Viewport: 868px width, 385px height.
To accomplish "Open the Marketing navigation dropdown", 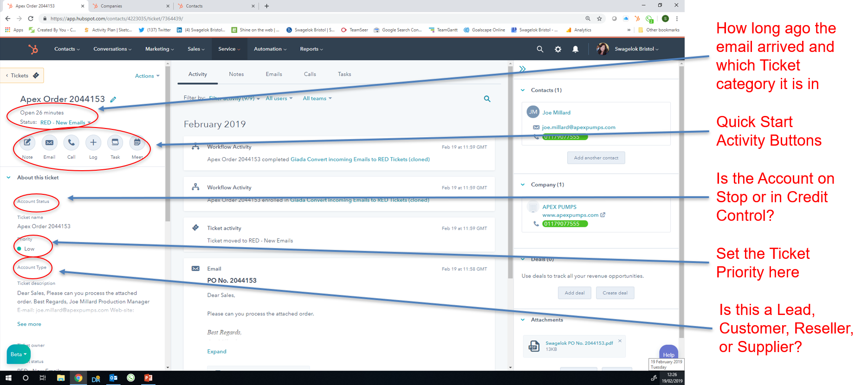I will 160,49.
